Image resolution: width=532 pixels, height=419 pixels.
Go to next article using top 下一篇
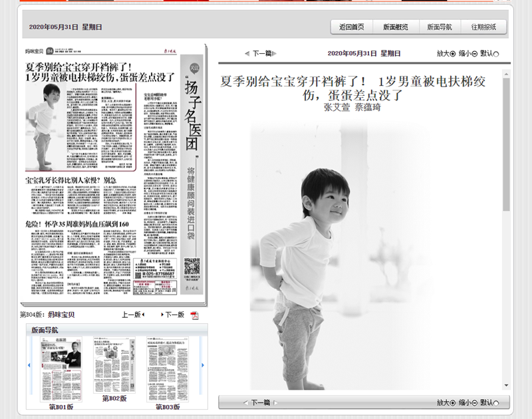261,53
